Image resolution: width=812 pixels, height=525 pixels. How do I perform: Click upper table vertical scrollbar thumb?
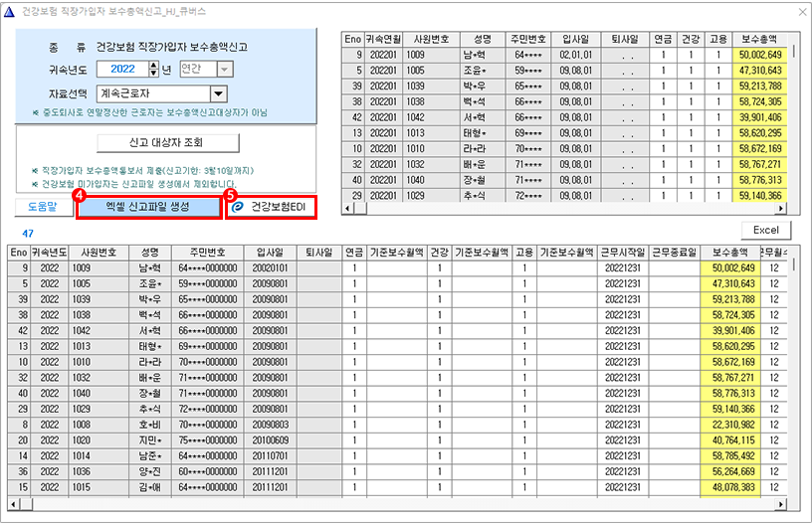click(x=794, y=50)
